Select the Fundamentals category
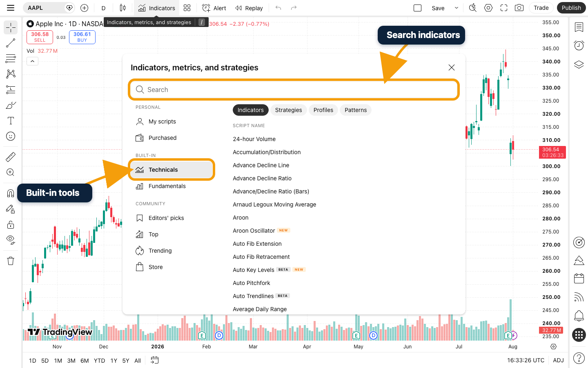The image size is (588, 368). (x=171, y=186)
